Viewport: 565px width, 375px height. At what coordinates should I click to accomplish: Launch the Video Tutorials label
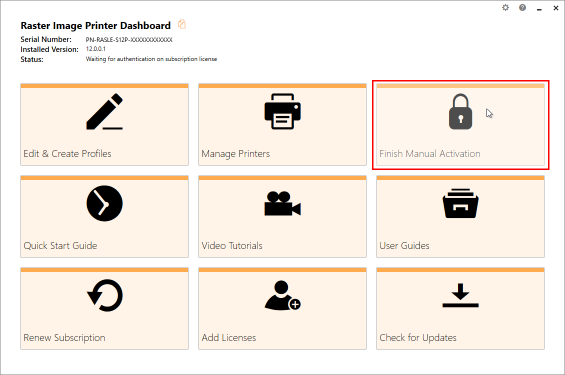pos(232,246)
